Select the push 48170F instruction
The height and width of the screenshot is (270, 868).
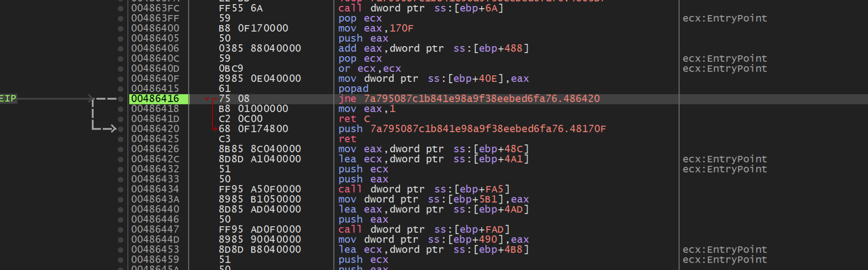[472, 129]
